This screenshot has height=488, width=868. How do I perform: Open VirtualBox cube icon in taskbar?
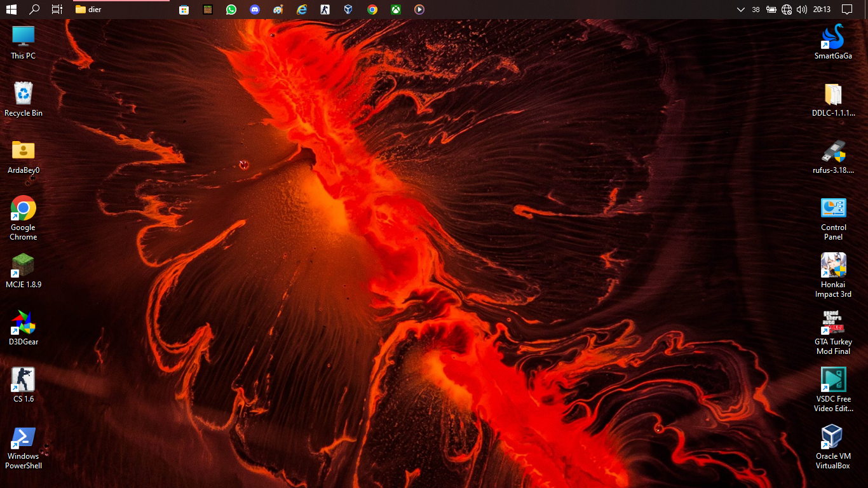(x=348, y=10)
